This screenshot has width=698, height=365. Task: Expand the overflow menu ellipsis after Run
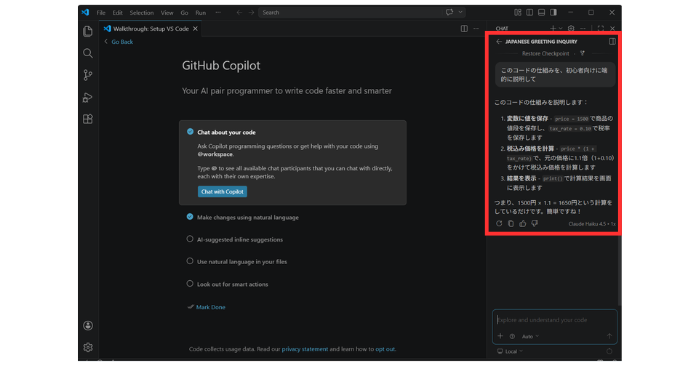point(218,12)
